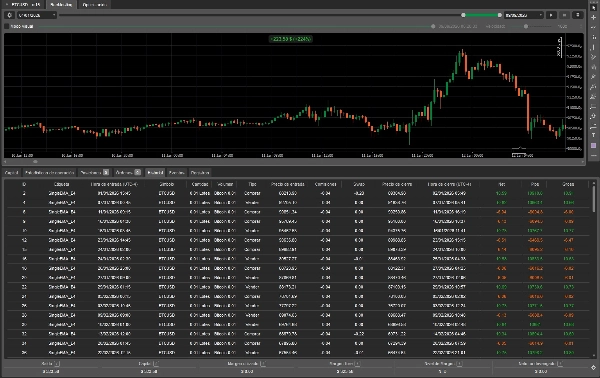Click the Tipo column header
Image resolution: width=600 pixels, height=378 pixels.
coord(252,184)
